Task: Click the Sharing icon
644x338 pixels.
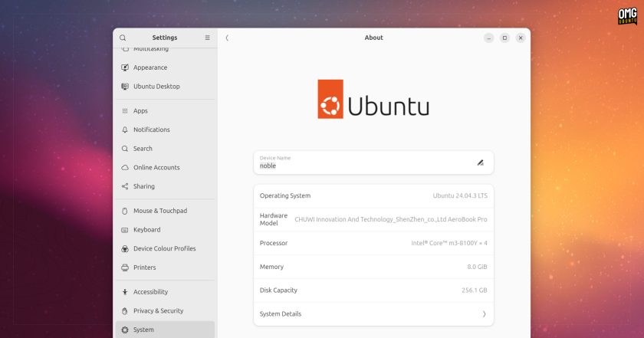Action: point(125,186)
